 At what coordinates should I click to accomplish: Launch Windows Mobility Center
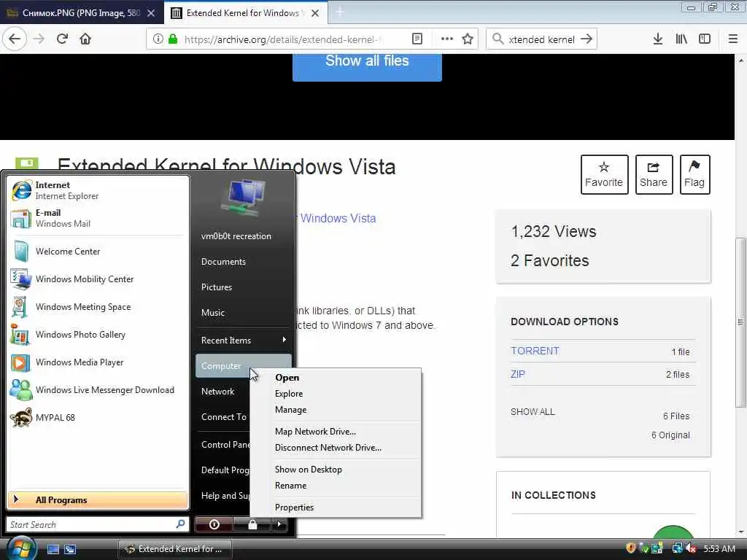pos(99,279)
